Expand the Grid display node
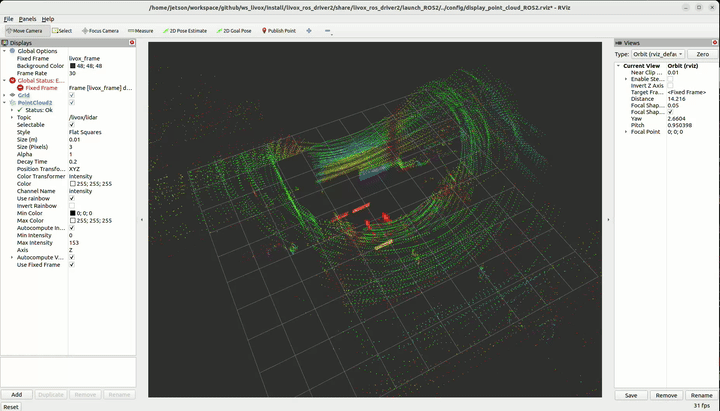 coord(5,95)
